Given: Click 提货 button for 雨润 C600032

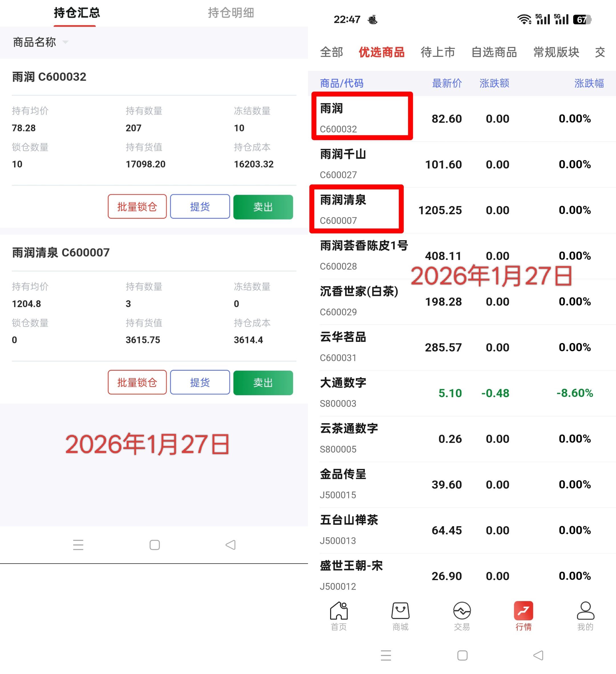Looking at the screenshot, I should coord(200,207).
